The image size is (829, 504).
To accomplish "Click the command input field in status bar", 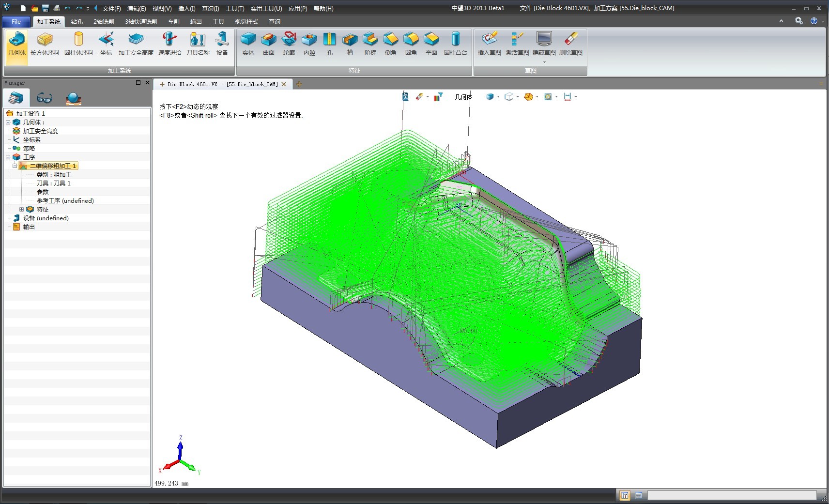I will tap(731, 495).
